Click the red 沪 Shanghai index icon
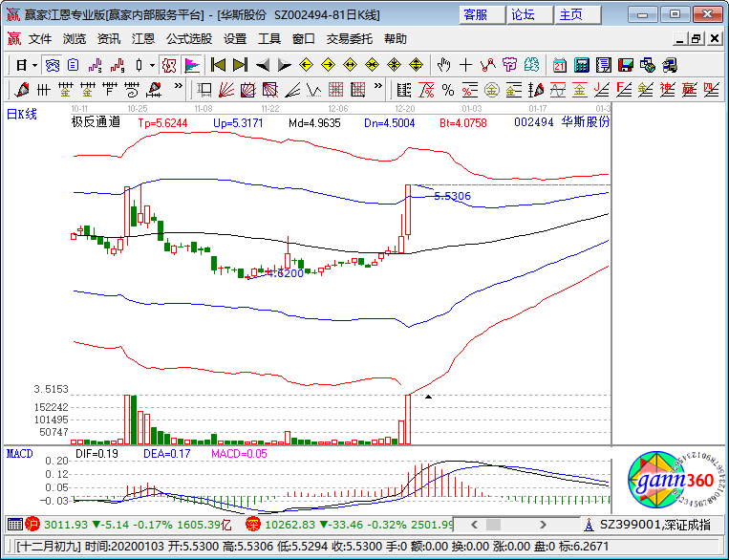 32,525
